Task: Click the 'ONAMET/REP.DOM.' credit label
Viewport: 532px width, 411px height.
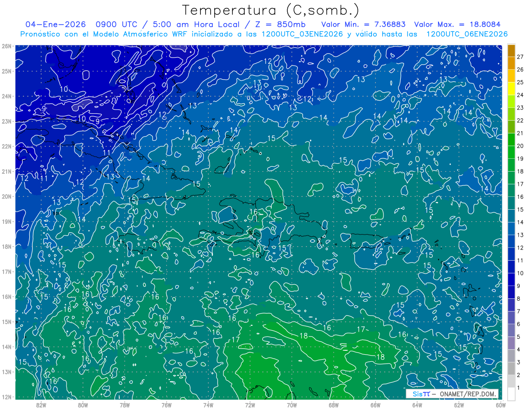Action: pos(467,394)
